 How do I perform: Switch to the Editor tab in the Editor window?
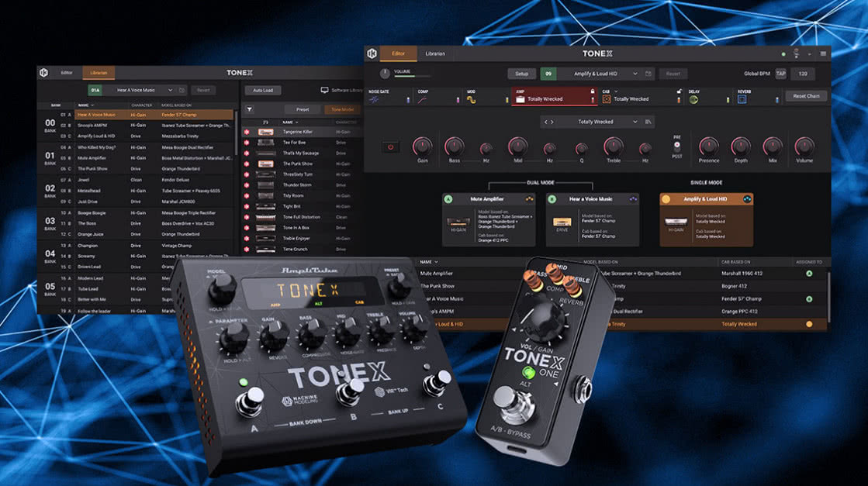[x=399, y=53]
